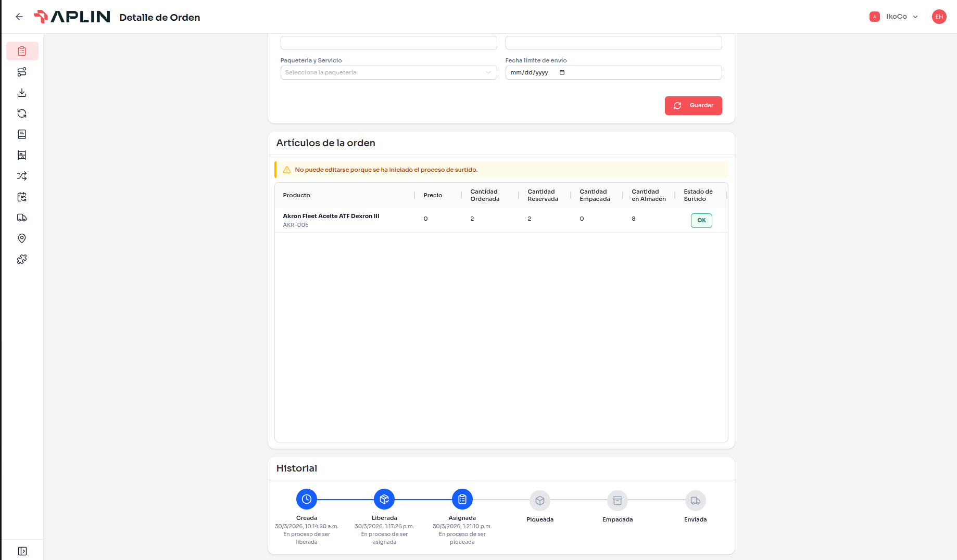Open the calendar sync sidebar icon

pos(22,197)
